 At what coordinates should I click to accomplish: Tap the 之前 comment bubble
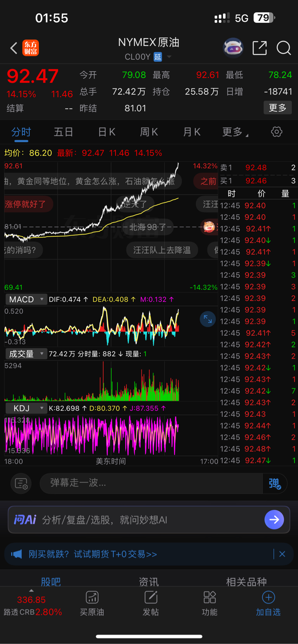[x=206, y=181]
